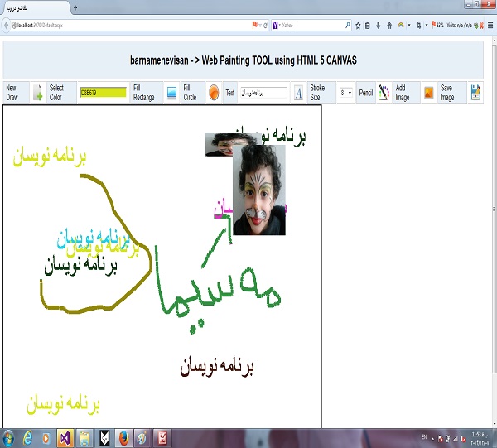The height and width of the screenshot is (448, 497).
Task: Select the current browser tab
Action: tap(33, 7)
